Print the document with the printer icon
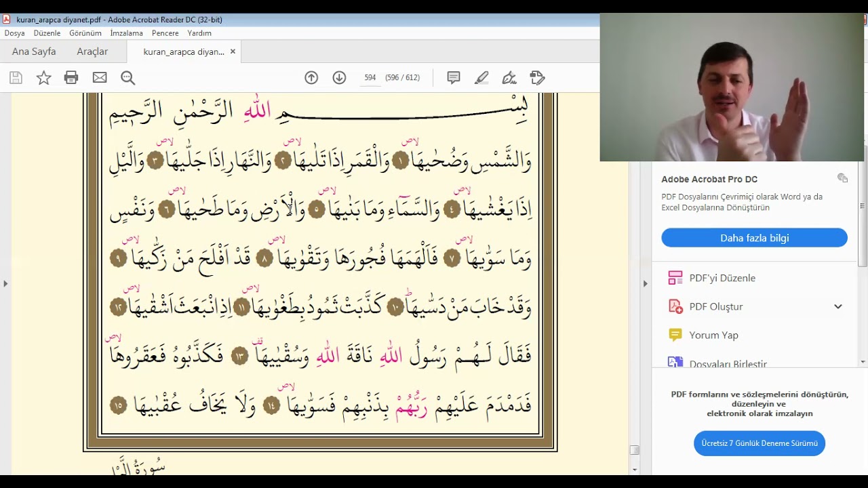This screenshot has height=488, width=868. coord(71,78)
